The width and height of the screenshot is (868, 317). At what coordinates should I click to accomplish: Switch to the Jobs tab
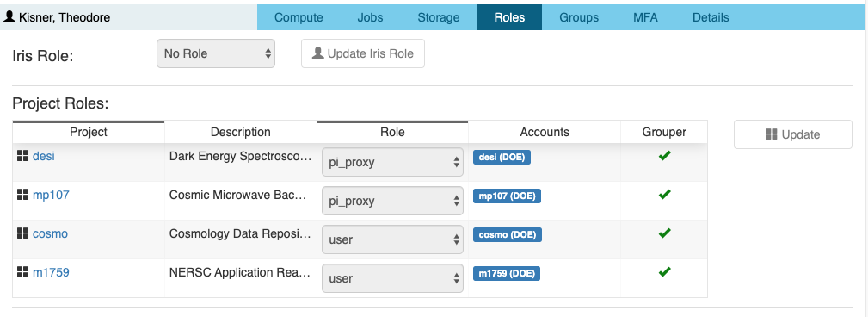[x=370, y=17]
